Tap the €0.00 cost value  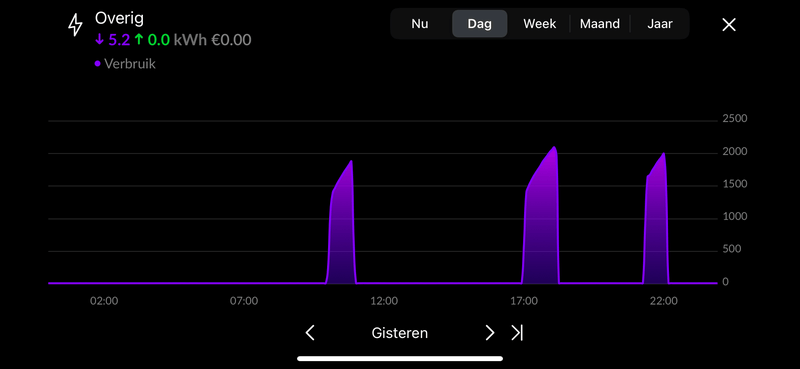[231, 40]
